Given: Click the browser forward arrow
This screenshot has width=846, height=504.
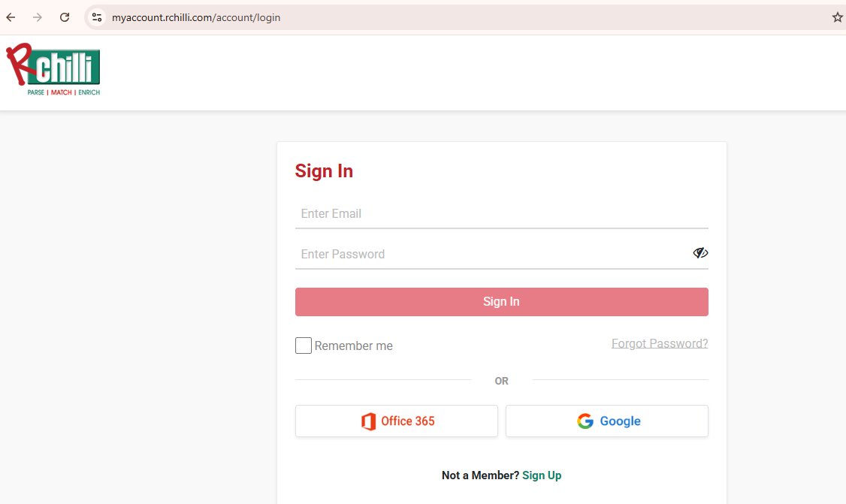Looking at the screenshot, I should (38, 17).
